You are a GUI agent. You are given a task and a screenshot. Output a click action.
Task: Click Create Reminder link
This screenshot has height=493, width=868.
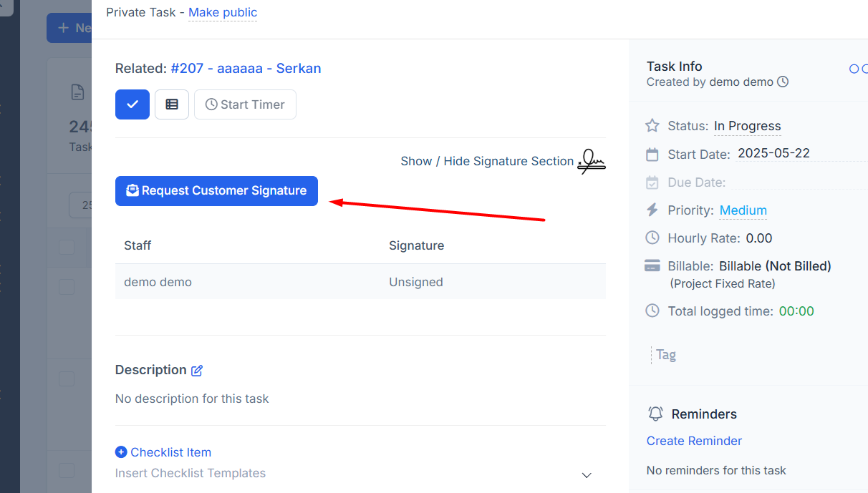click(694, 441)
